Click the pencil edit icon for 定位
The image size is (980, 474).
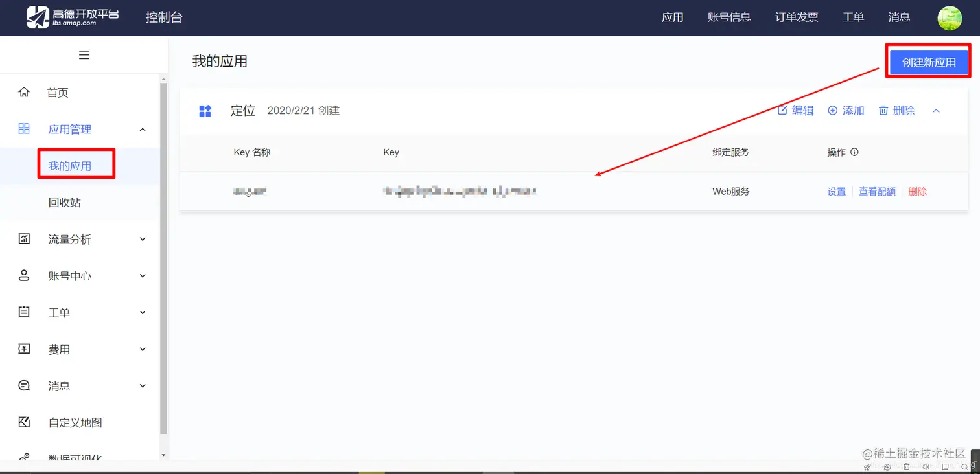pos(782,110)
